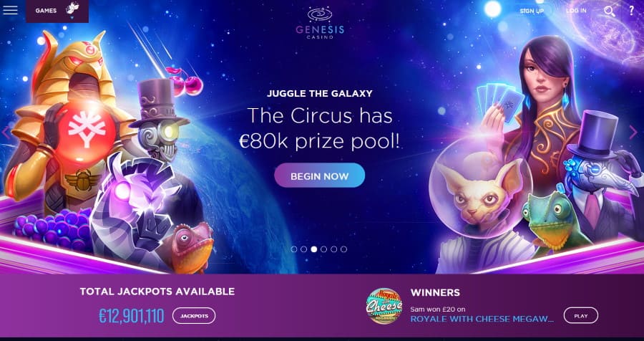Image resolution: width=644 pixels, height=341 pixels.
Task: Click the dice icon beside GAMES
Action: 72,9
